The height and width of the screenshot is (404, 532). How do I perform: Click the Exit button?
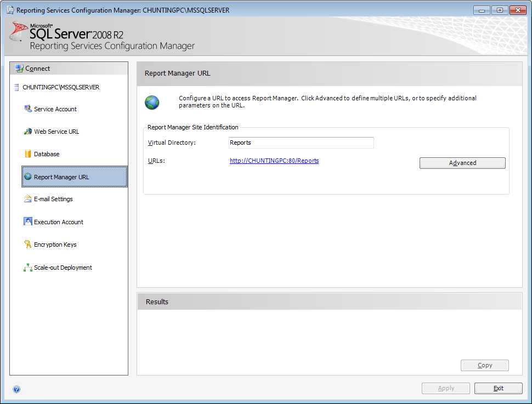click(498, 389)
